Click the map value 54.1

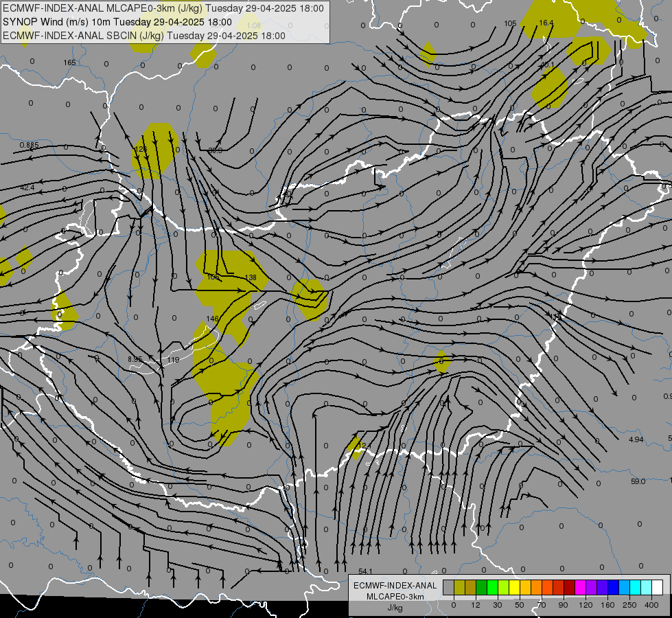[366, 571]
